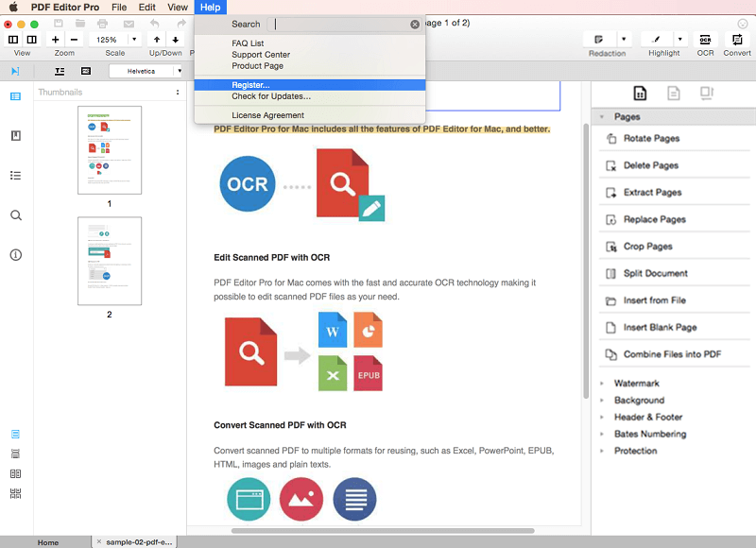Expand the Protection section

pos(602,451)
